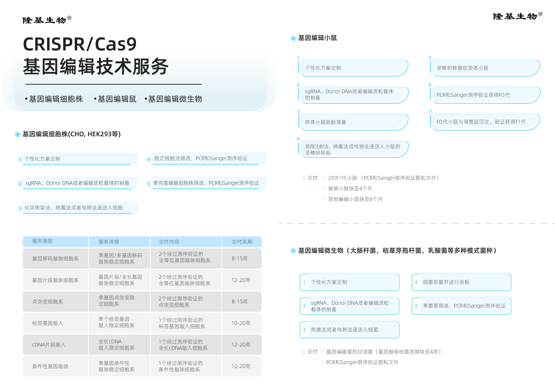This screenshot has height=392, width=555.
Task: Click bullet icon beside 基因编辑细胞株 heading
Action: pos(18,134)
